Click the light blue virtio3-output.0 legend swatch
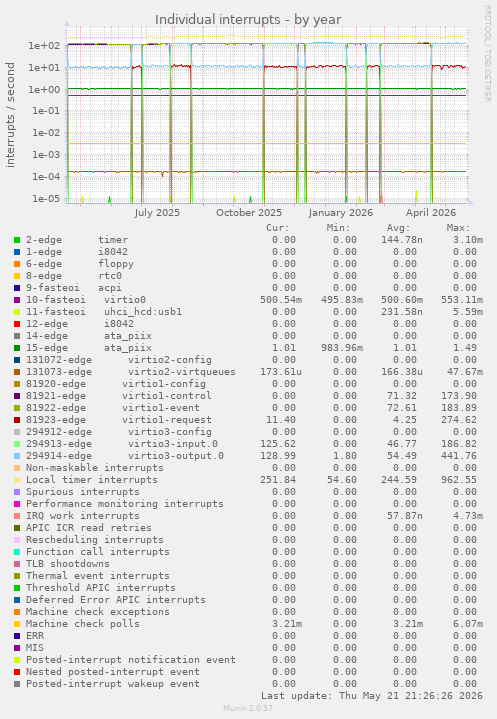The image size is (497, 719). [x=17, y=456]
